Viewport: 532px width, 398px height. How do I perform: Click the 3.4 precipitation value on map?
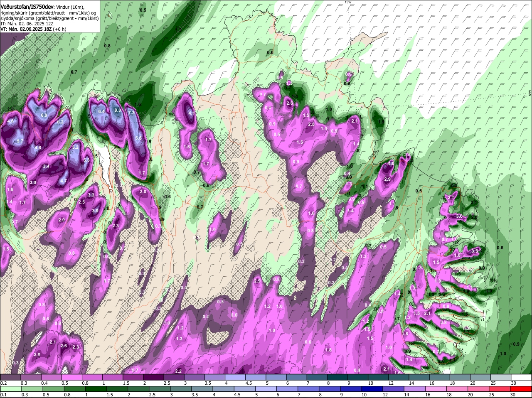click(46, 167)
